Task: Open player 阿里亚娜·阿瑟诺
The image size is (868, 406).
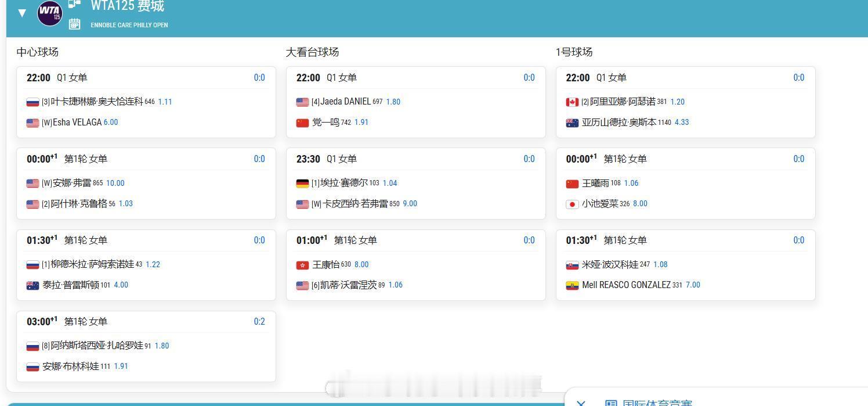Action: [623, 102]
